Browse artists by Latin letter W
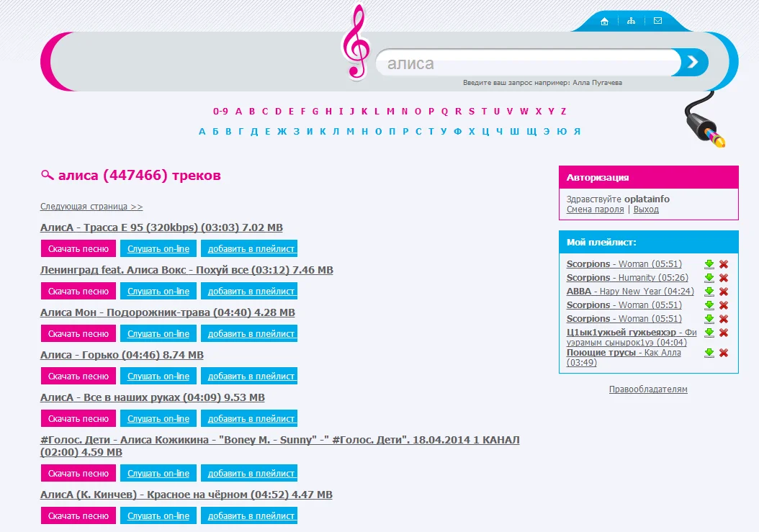The height and width of the screenshot is (532, 759). (524, 112)
